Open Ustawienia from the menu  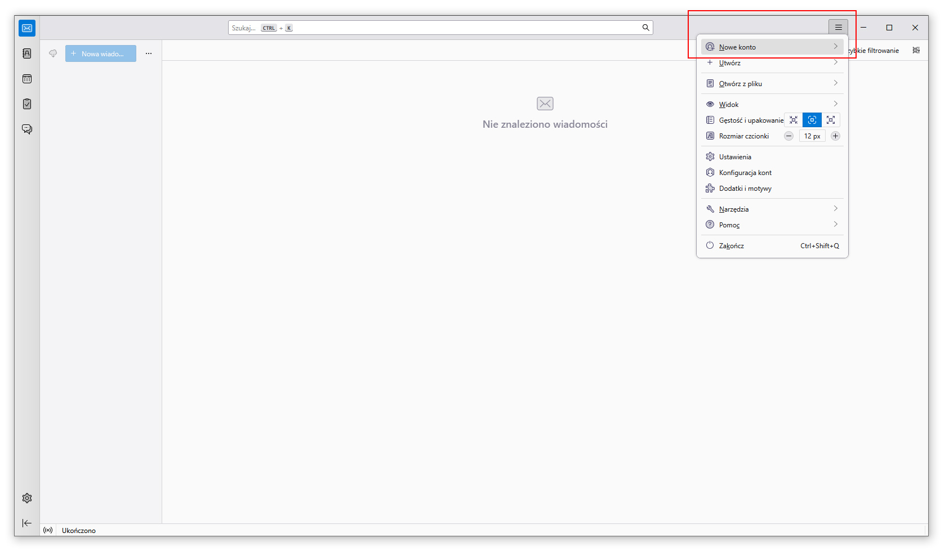735,157
